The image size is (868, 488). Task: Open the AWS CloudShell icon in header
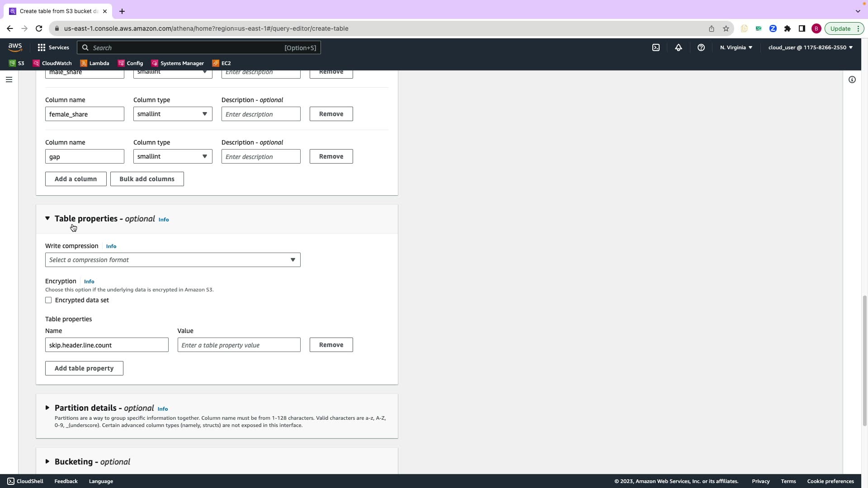[x=656, y=47]
